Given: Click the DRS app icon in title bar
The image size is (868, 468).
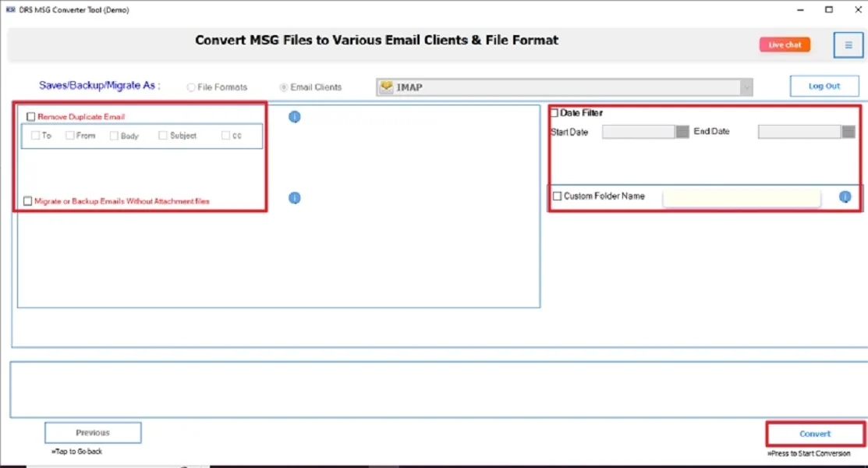Looking at the screenshot, I should (x=11, y=10).
